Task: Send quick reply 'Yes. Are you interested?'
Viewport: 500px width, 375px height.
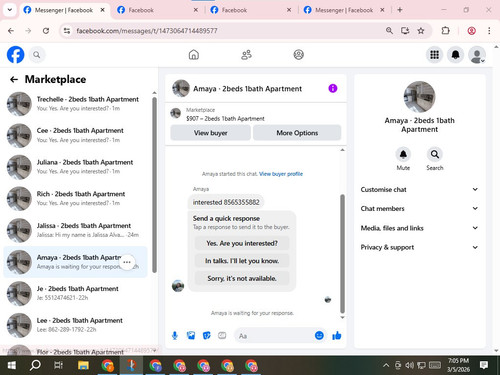Action: (242, 243)
